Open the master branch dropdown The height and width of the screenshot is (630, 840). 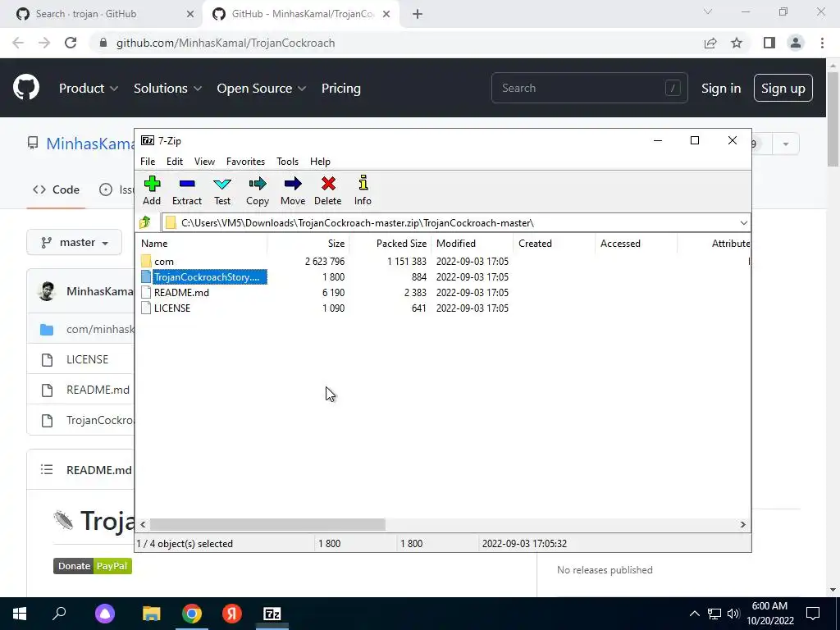[75, 243]
